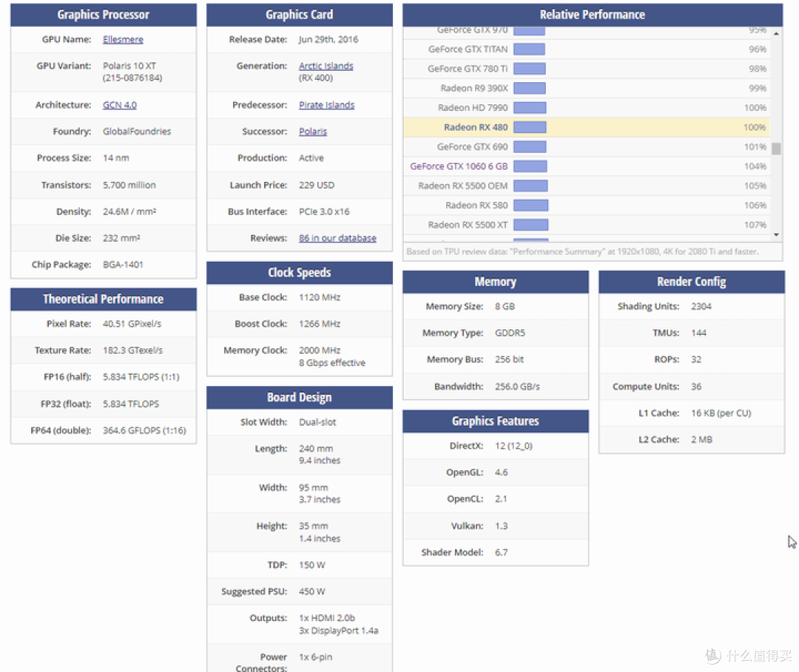799x672 pixels.
Task: Click the 12 (12_0) DirectX value
Action: pyautogui.click(x=513, y=446)
